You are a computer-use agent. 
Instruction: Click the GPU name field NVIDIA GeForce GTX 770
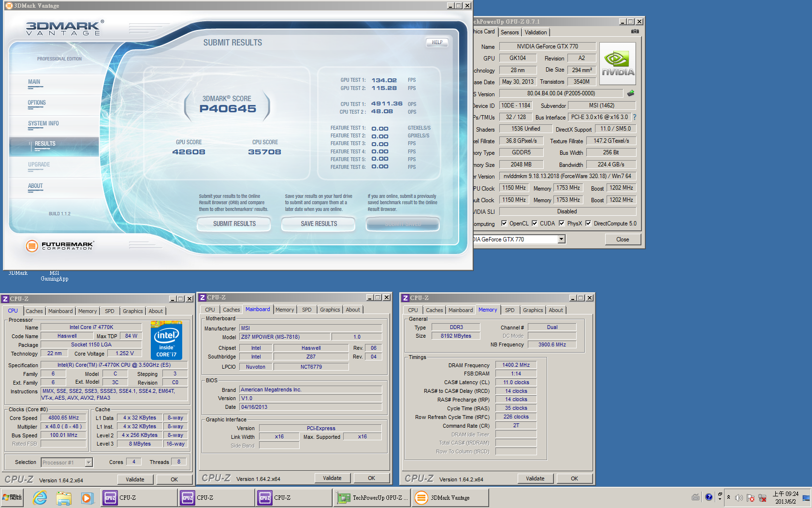point(547,46)
